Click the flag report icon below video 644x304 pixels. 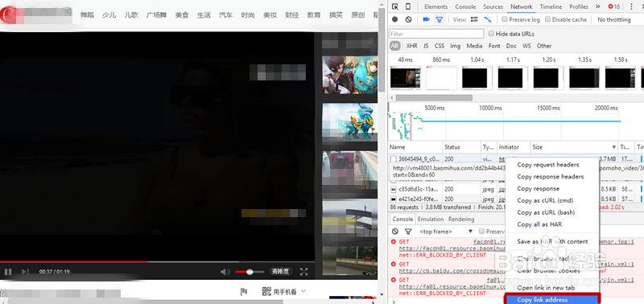pyautogui.click(x=244, y=291)
